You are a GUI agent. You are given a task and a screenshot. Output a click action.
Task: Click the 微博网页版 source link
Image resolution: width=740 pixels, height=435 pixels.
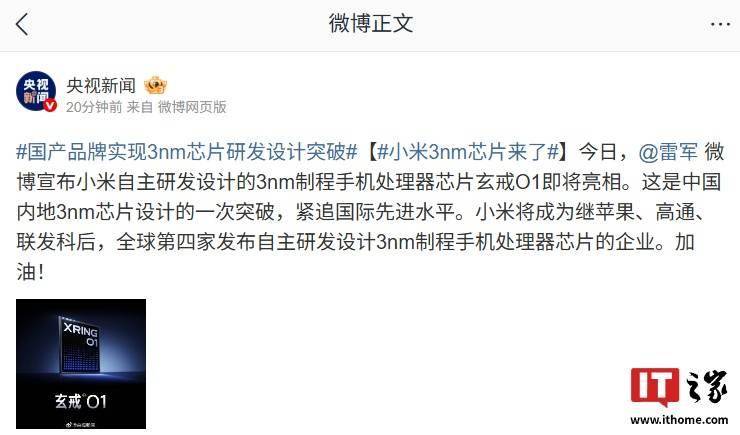tap(192, 107)
